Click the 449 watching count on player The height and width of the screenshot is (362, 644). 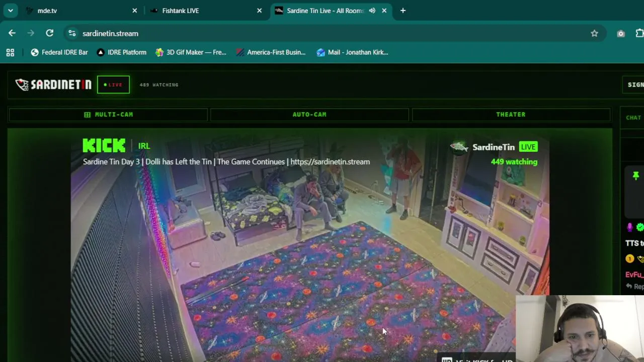click(514, 162)
